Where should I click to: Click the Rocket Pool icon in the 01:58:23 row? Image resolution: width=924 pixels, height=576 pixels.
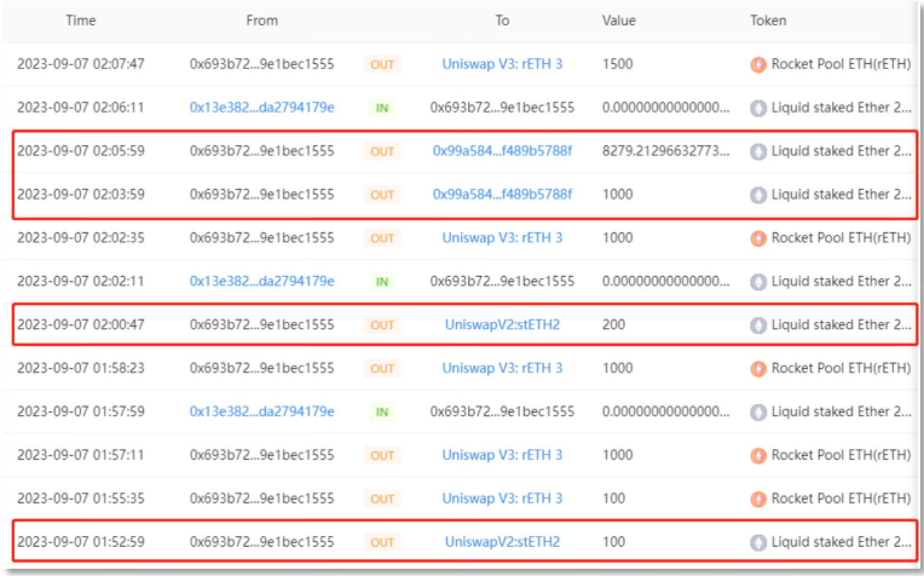coord(758,369)
